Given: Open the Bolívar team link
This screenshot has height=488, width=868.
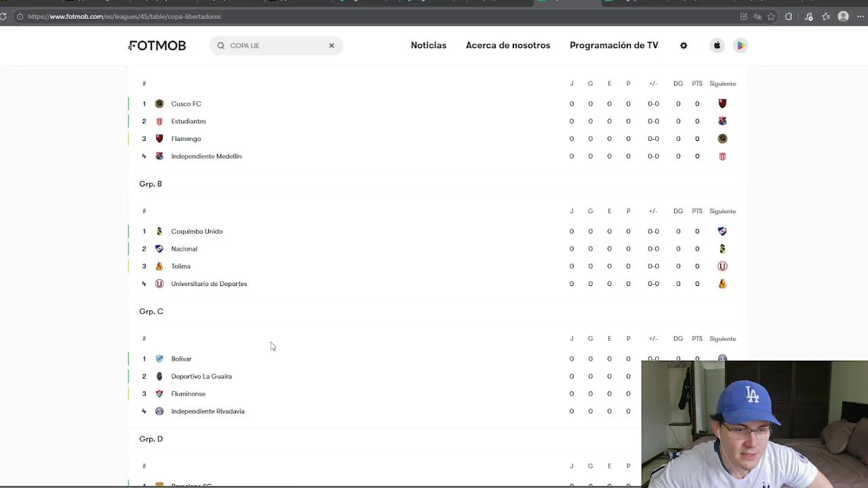Looking at the screenshot, I should point(181,359).
